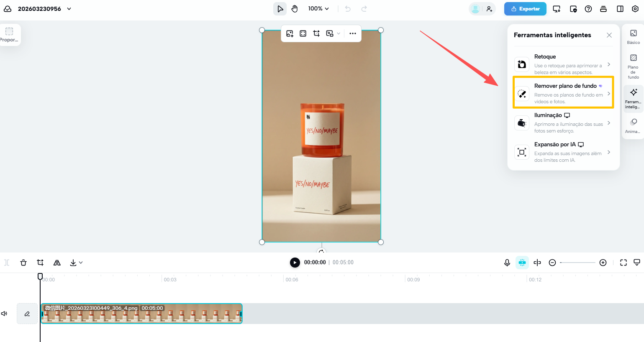Open the Plano de fundo tab
This screenshot has height=342, width=644.
[633, 67]
